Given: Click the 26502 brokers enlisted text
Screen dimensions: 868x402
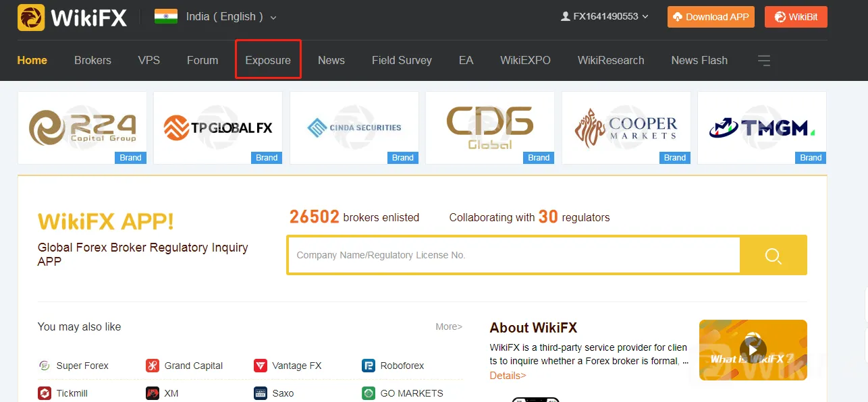Looking at the screenshot, I should tap(354, 217).
